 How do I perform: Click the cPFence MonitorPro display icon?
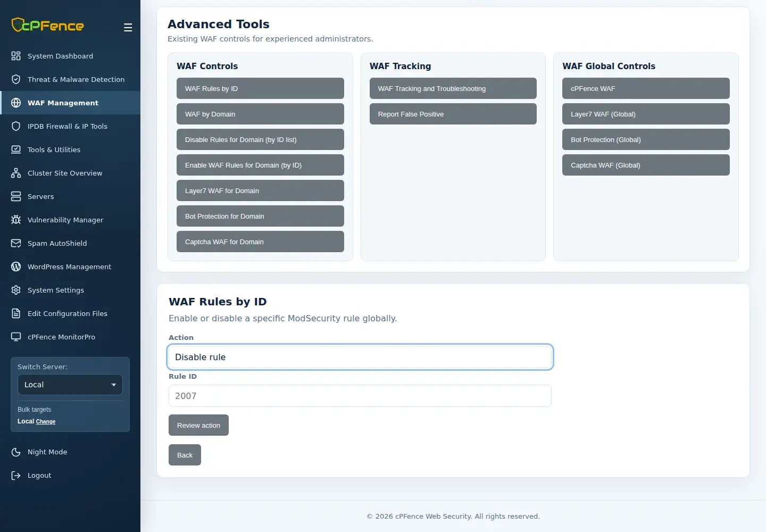pos(16,337)
